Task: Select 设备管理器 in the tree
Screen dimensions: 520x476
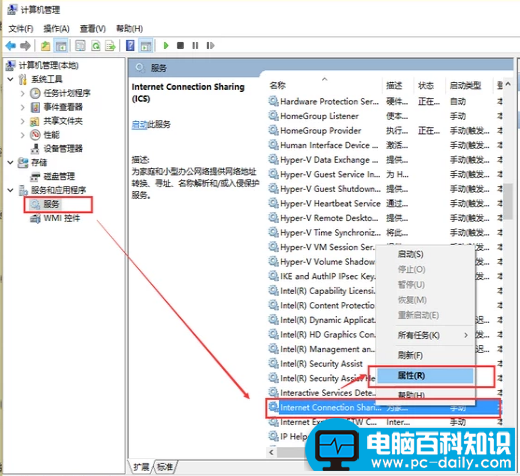Action: tap(63, 149)
